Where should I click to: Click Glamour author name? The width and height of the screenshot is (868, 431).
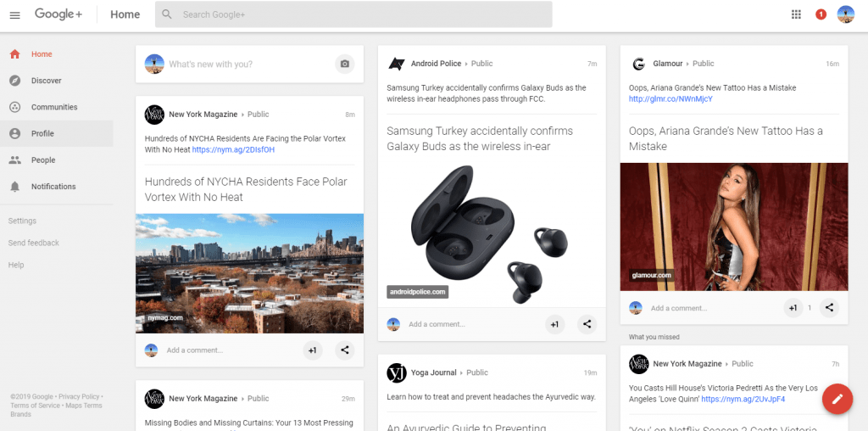click(668, 64)
